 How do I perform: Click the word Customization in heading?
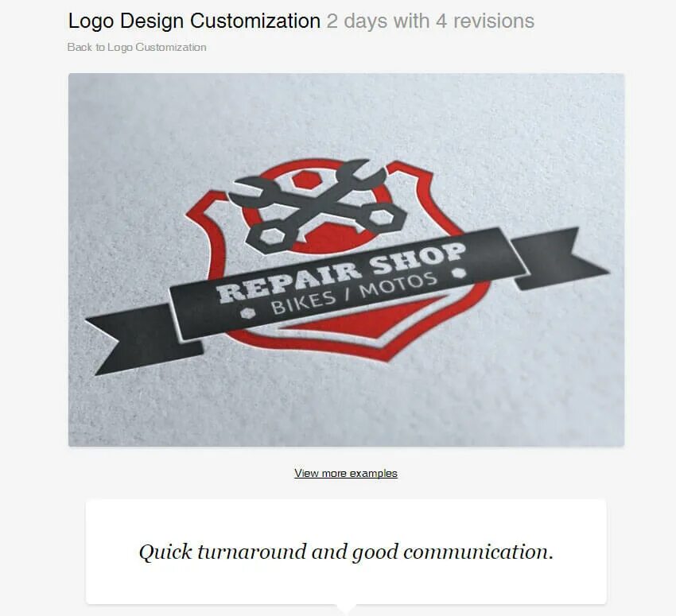coord(255,21)
